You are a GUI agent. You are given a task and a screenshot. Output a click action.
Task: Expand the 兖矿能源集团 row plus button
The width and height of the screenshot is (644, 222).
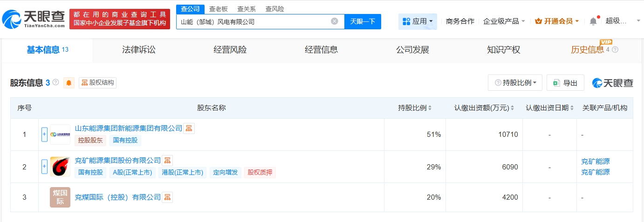coord(45,167)
